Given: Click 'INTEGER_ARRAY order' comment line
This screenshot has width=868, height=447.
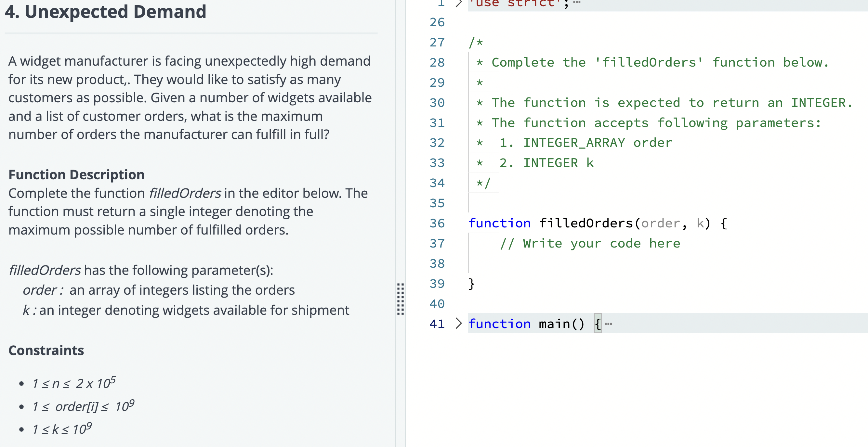Looking at the screenshot, I should click(x=597, y=143).
